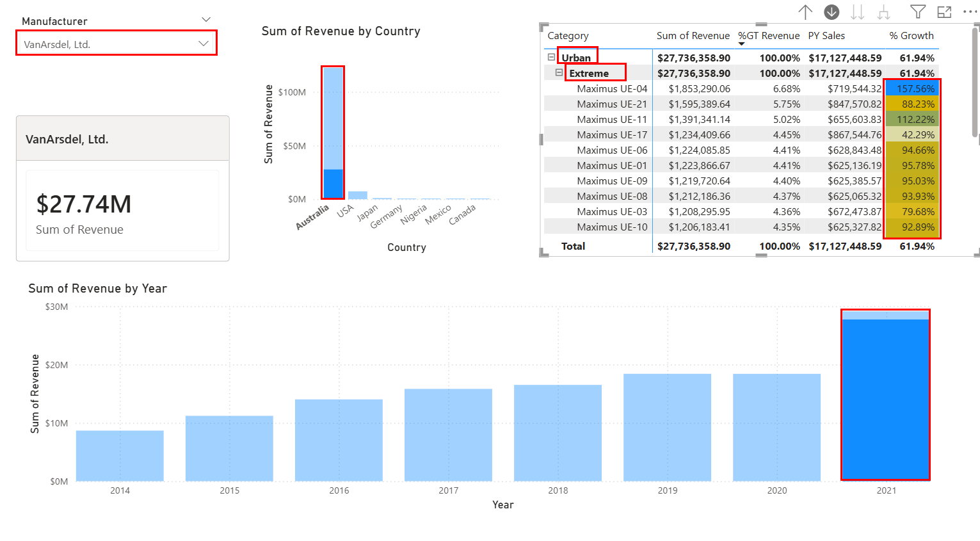The height and width of the screenshot is (541, 980).
Task: Select the Maximus UE-11 row label
Action: [x=612, y=119]
